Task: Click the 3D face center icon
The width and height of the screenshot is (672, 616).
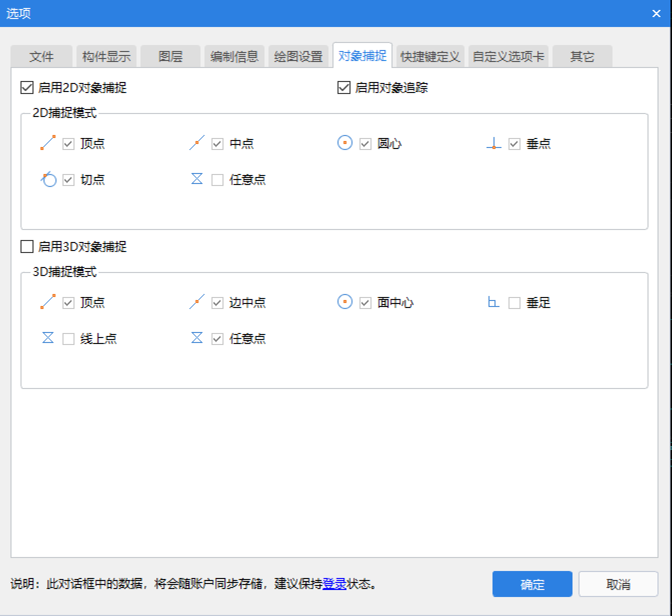Action: (x=345, y=302)
